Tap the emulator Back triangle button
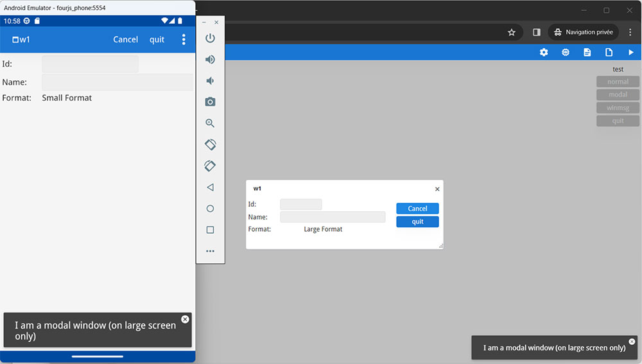 [210, 187]
